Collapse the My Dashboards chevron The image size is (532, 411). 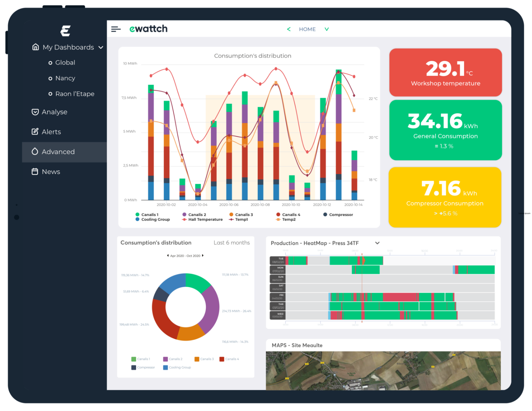tap(101, 48)
